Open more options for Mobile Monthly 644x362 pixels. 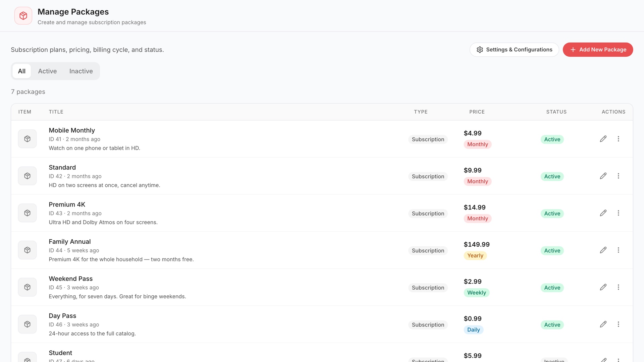618,139
